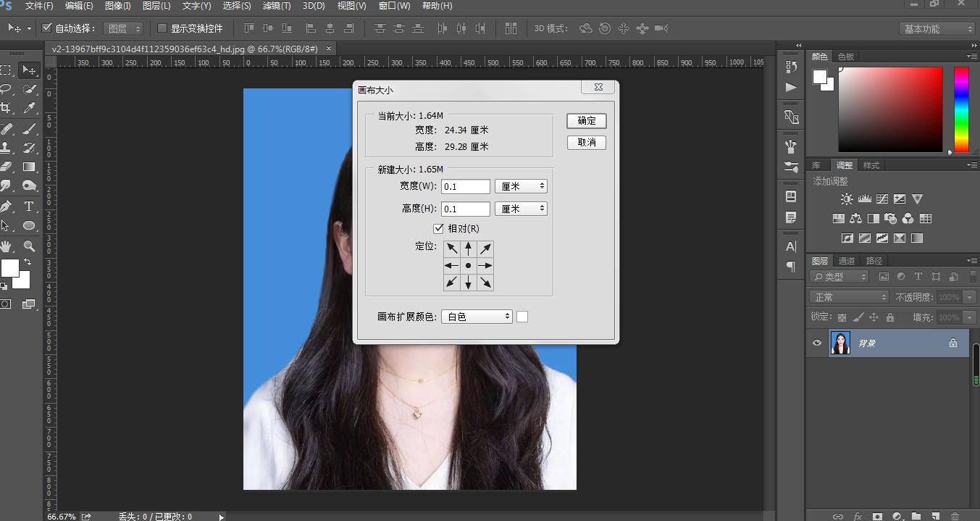The width and height of the screenshot is (980, 521).
Task: Select the Zoom magnifier tool
Action: [29, 246]
